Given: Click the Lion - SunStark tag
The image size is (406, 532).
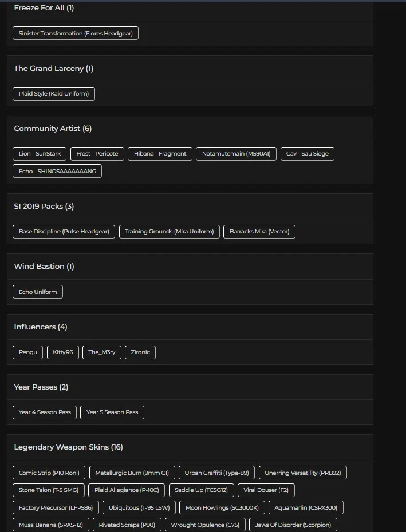Looking at the screenshot, I should click(40, 154).
